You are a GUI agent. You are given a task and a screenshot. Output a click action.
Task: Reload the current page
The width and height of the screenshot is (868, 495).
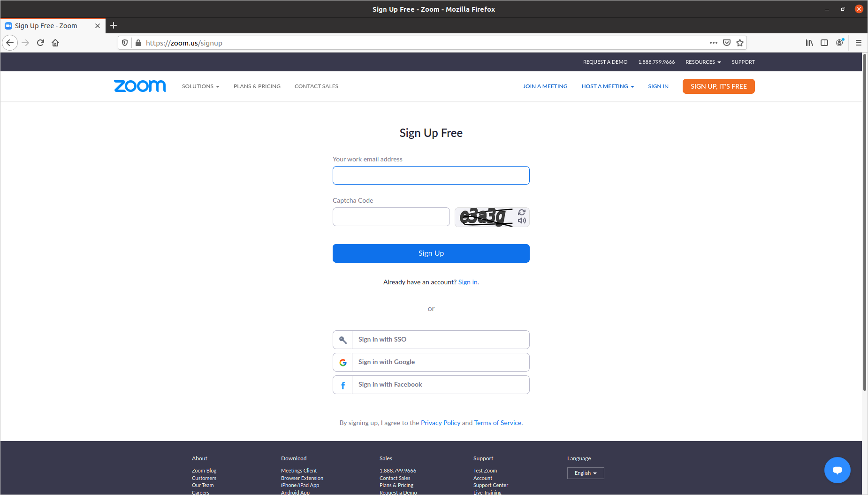[x=40, y=43]
